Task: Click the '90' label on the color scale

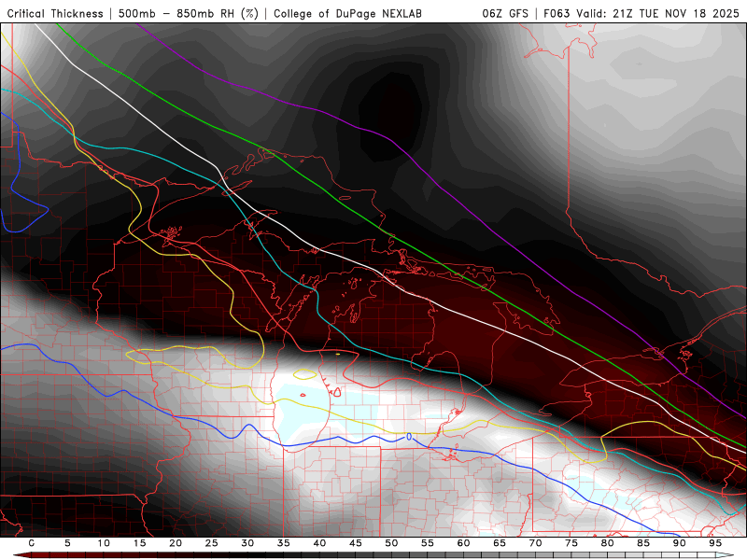Action: click(x=679, y=543)
